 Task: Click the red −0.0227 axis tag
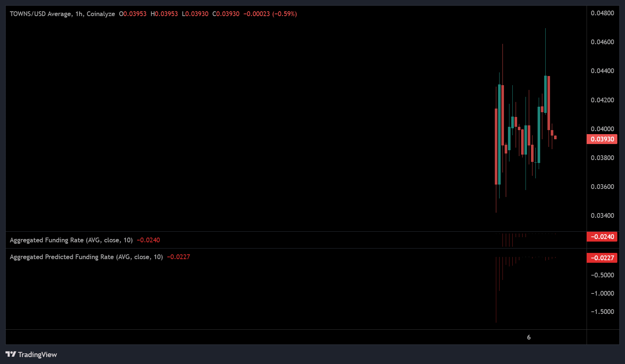602,258
